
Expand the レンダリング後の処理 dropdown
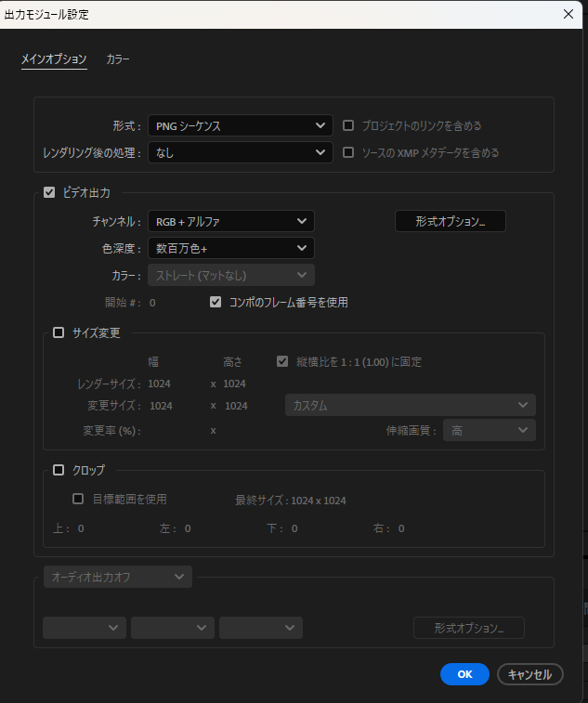[240, 152]
